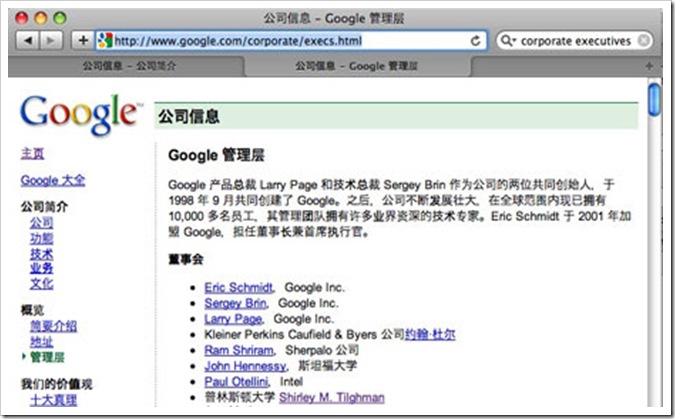Click the yellow minimize window button
The image size is (675, 419).
41,18
